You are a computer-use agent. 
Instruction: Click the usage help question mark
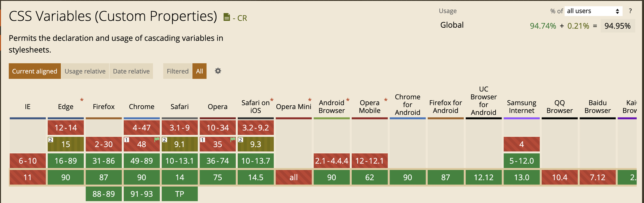(x=630, y=11)
